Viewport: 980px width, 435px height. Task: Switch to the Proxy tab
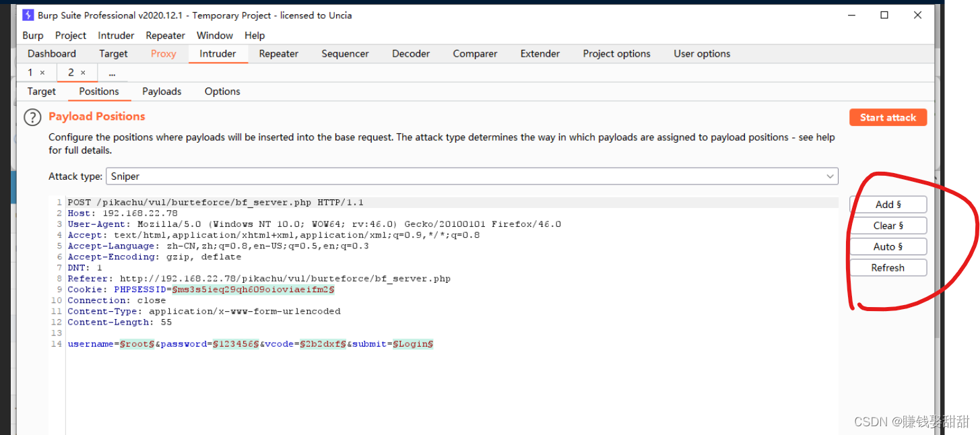(163, 54)
